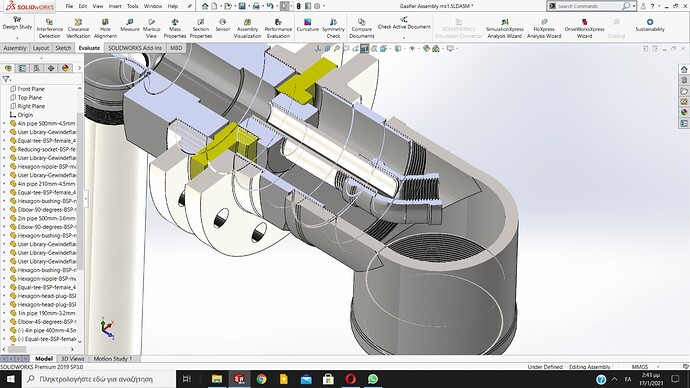This screenshot has width=690, height=388.
Task: Expand the 4in pipe 500mm-4.5mm component
Action: pyautogui.click(x=4, y=124)
